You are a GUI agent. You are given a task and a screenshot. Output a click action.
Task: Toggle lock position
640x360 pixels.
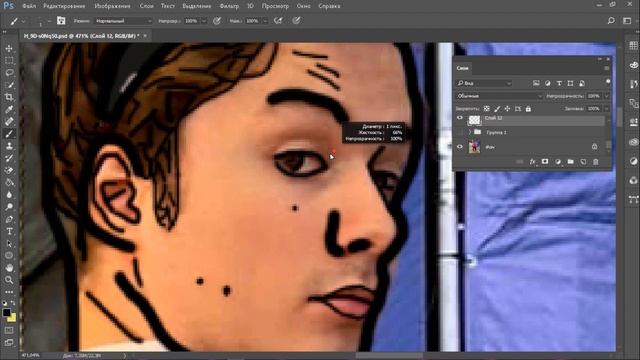coord(507,109)
